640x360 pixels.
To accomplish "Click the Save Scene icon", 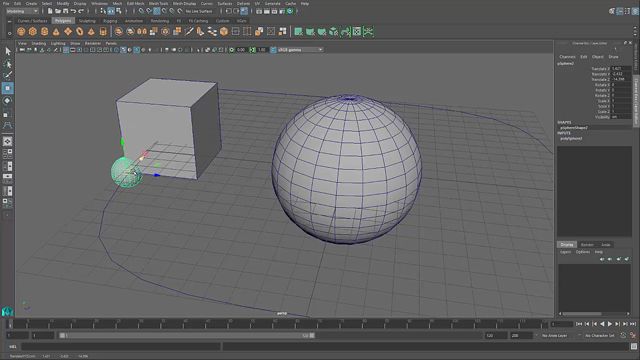I will pyautogui.click(x=65, y=11).
